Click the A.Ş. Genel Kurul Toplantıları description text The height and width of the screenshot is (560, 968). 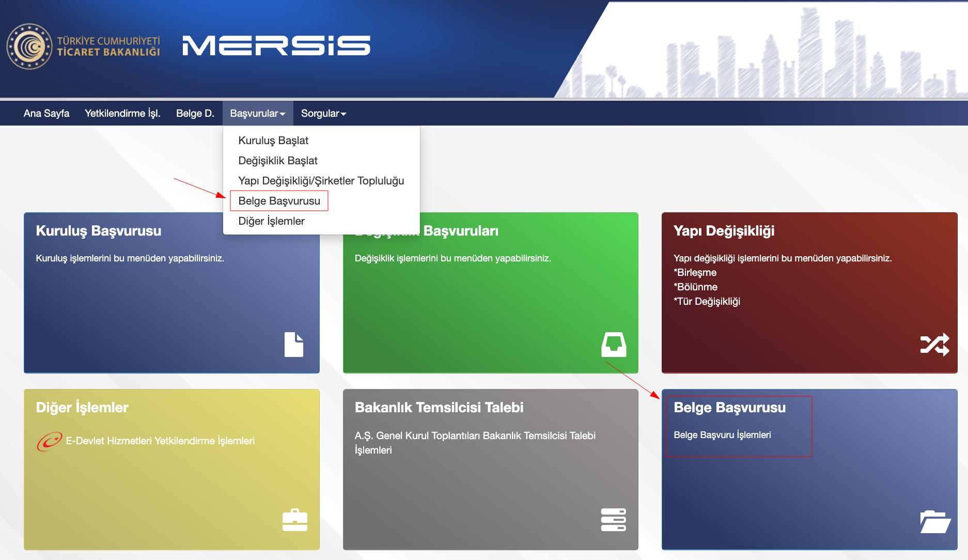(475, 443)
